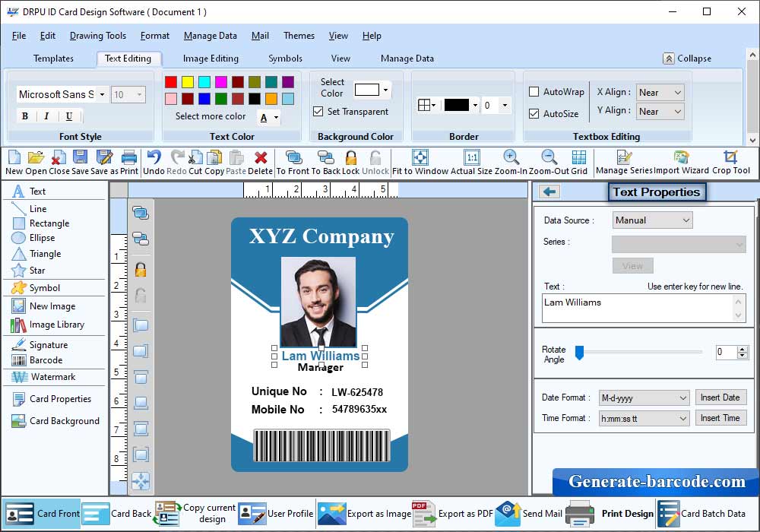Open the Time Format dropdown
The image size is (760, 532).
click(644, 418)
